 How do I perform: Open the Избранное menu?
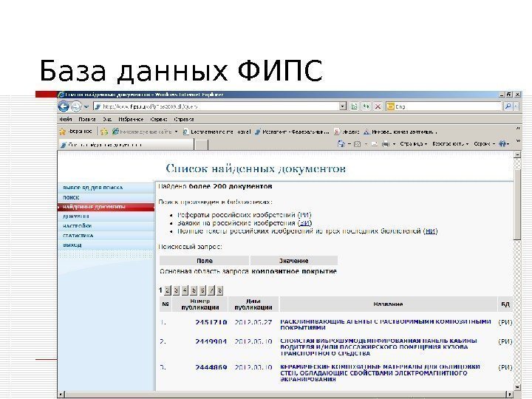click(131, 120)
